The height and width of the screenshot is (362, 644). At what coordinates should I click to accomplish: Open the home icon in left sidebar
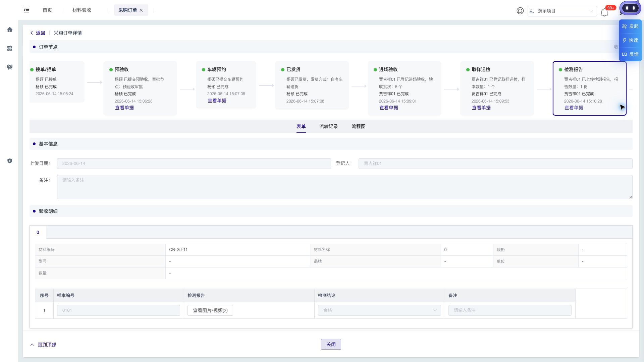click(10, 29)
